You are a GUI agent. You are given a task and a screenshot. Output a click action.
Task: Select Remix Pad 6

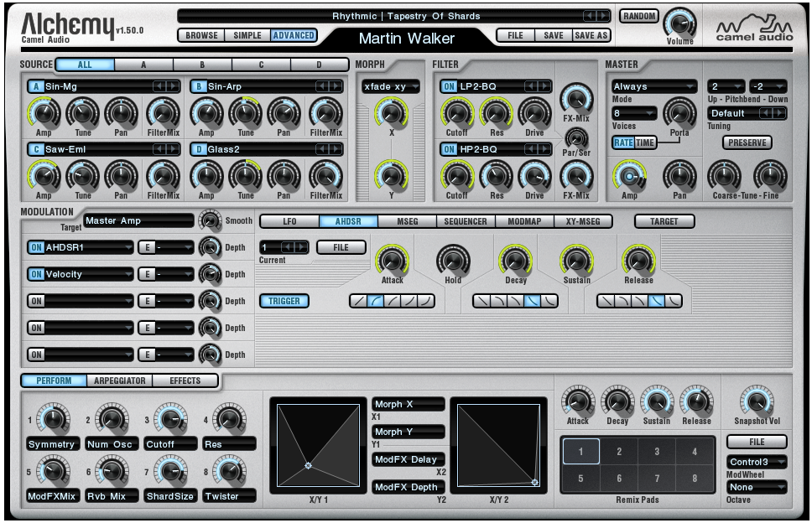point(619,479)
